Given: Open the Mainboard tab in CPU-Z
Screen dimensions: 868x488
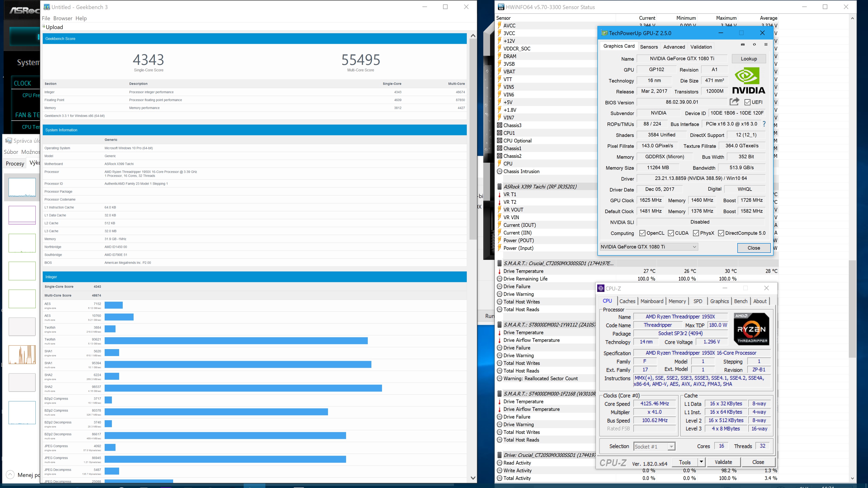Looking at the screenshot, I should click(x=652, y=301).
